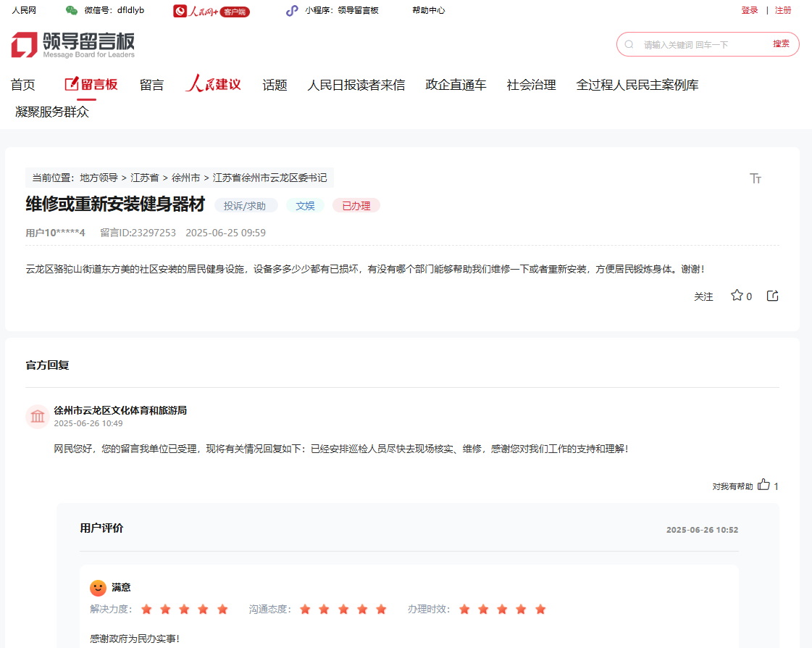
Task: Click the 搜索 search button
Action: [781, 44]
